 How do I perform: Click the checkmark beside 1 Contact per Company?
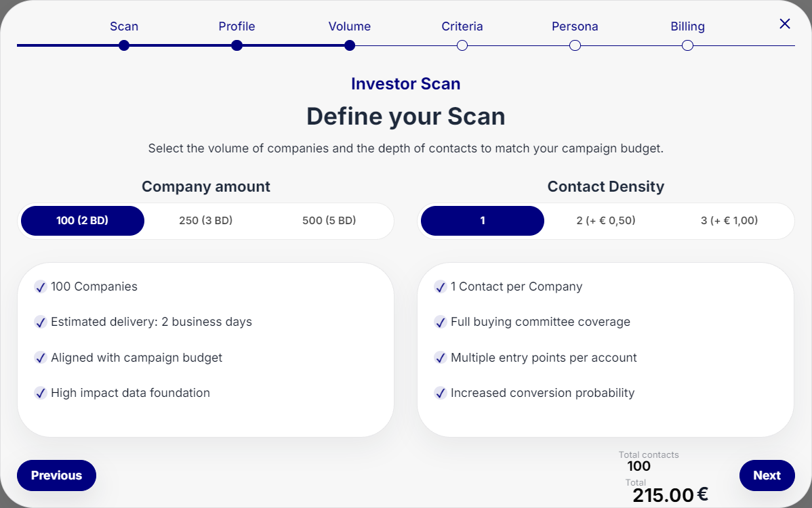[441, 287]
